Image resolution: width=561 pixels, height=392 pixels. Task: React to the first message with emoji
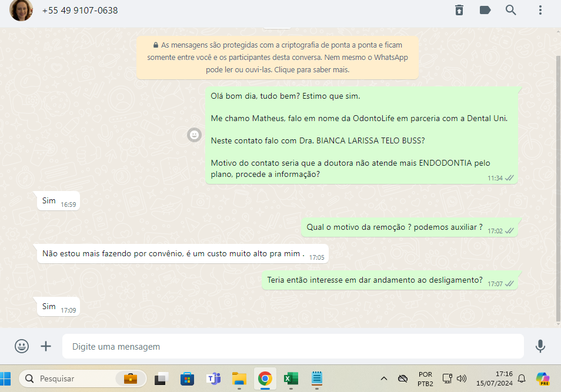click(x=194, y=135)
